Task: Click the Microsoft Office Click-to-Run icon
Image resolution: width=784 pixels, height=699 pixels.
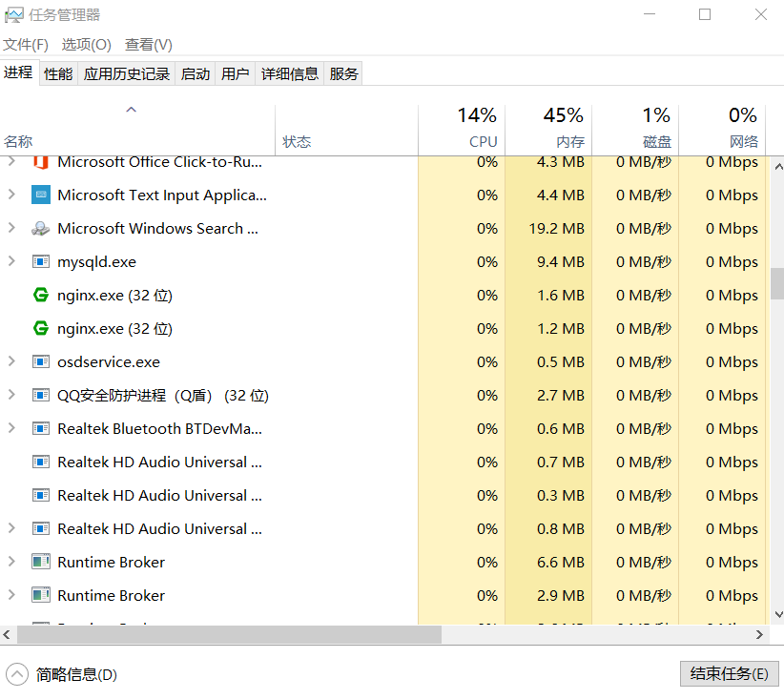Action: (x=41, y=163)
